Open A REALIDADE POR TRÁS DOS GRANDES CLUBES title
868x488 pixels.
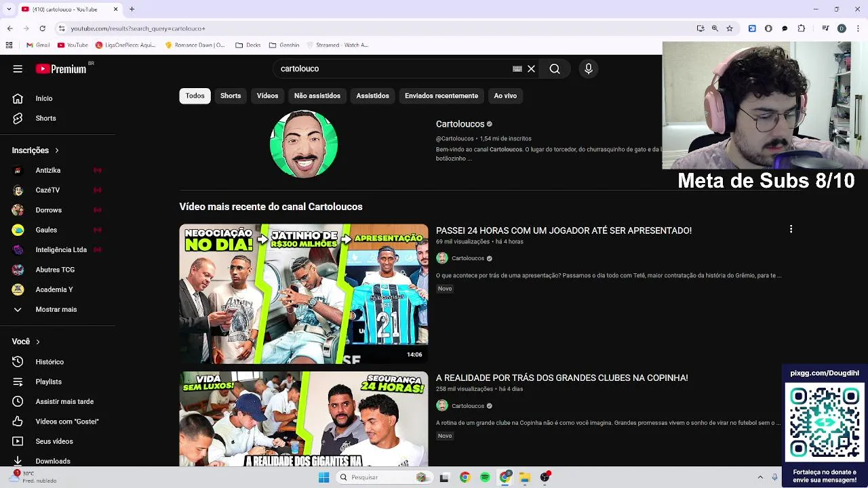pyautogui.click(x=561, y=378)
